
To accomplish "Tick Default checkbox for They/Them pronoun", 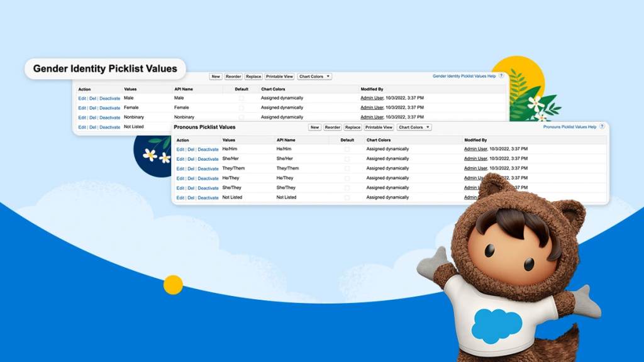I will coord(347,168).
